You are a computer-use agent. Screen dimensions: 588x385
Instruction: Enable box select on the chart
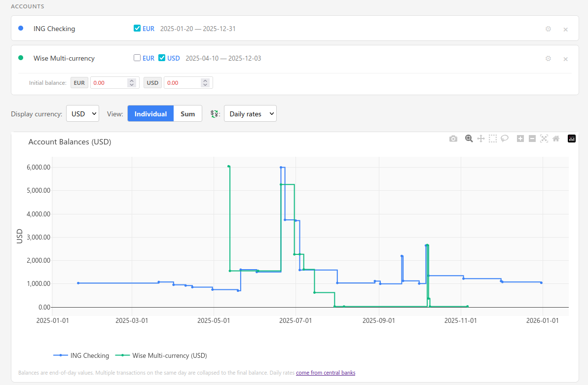492,139
